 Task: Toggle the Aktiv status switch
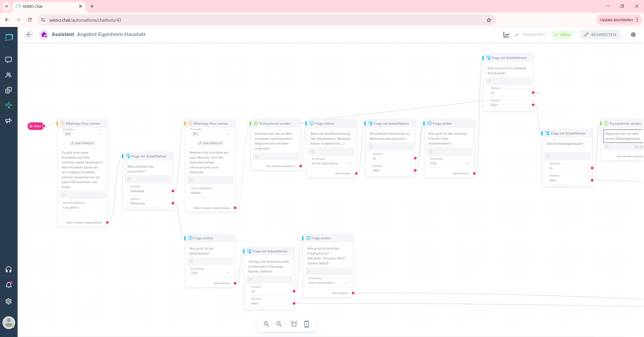pos(562,35)
